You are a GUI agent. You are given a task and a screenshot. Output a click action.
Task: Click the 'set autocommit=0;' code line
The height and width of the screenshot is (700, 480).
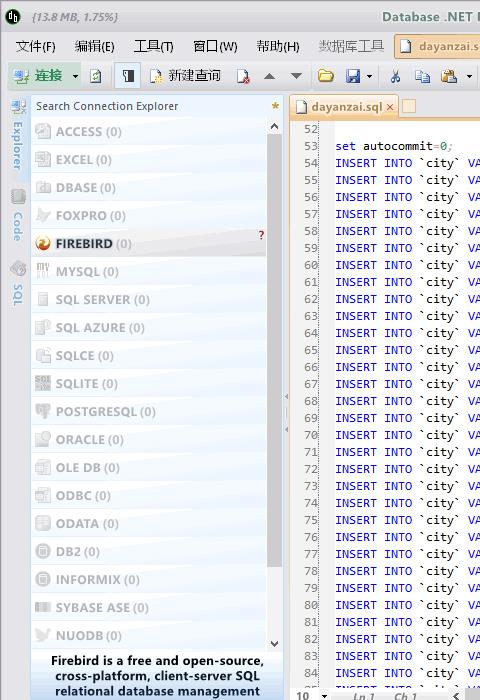pos(394,146)
